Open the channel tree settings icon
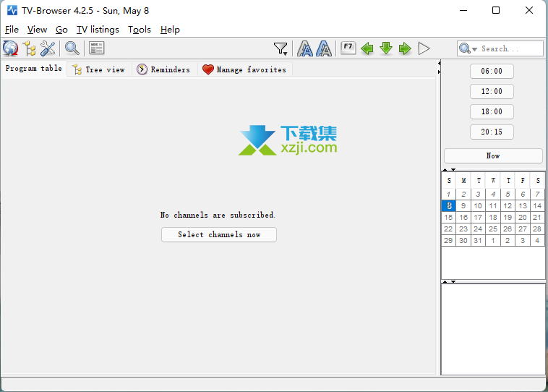 (30, 48)
